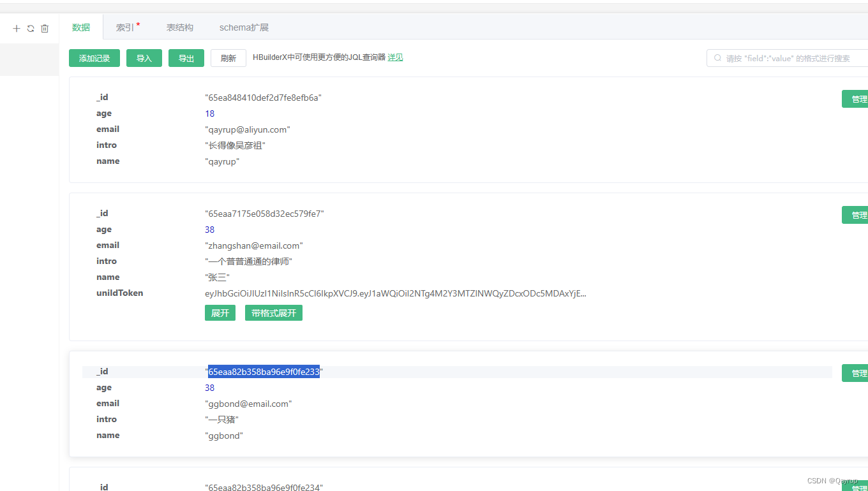Click the refresh icon above the sidebar

point(30,28)
